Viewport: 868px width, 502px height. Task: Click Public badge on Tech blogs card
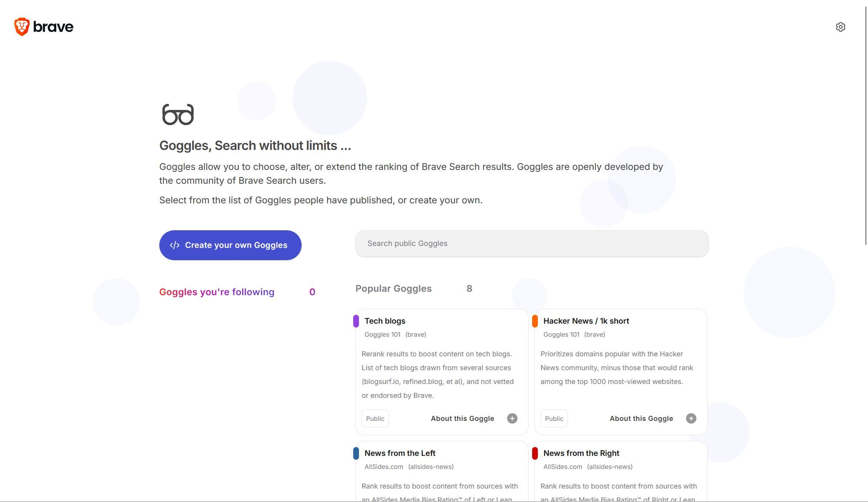[375, 418]
